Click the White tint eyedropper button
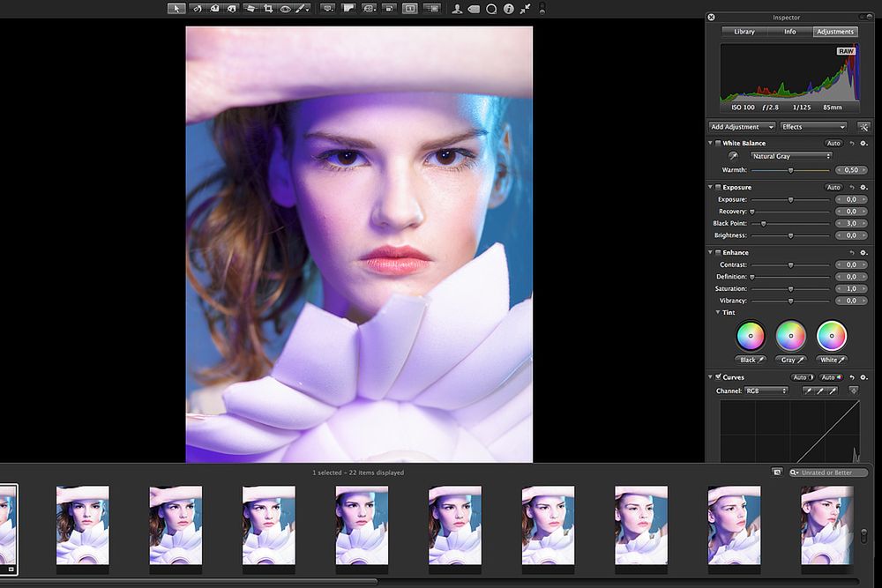The width and height of the screenshot is (882, 588). (x=832, y=360)
